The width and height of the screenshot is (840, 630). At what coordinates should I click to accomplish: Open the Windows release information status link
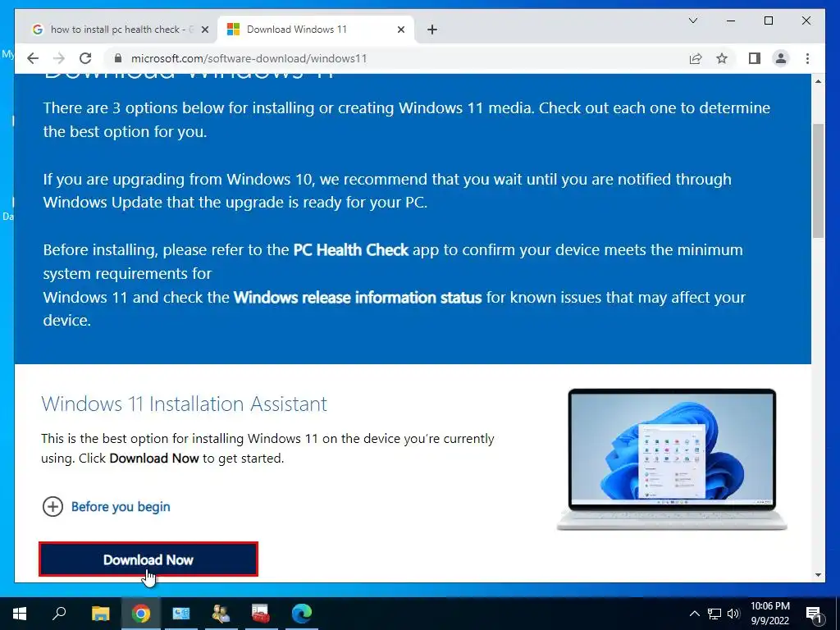click(358, 297)
